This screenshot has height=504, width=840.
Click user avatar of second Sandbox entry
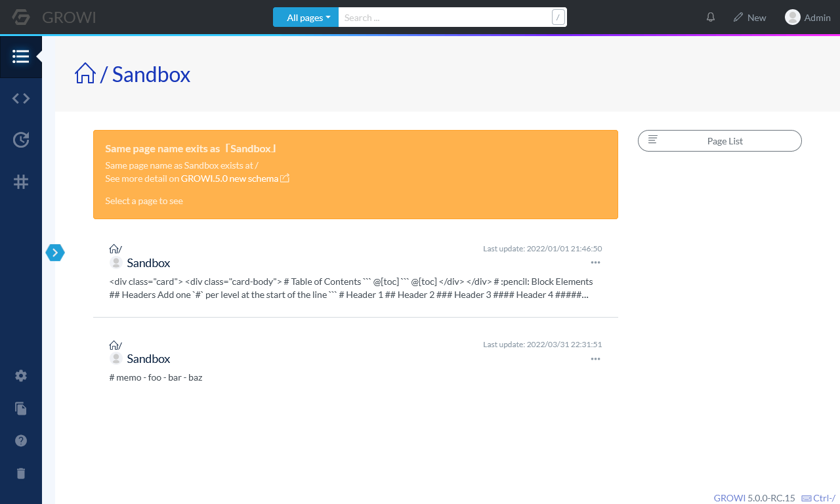pyautogui.click(x=116, y=358)
